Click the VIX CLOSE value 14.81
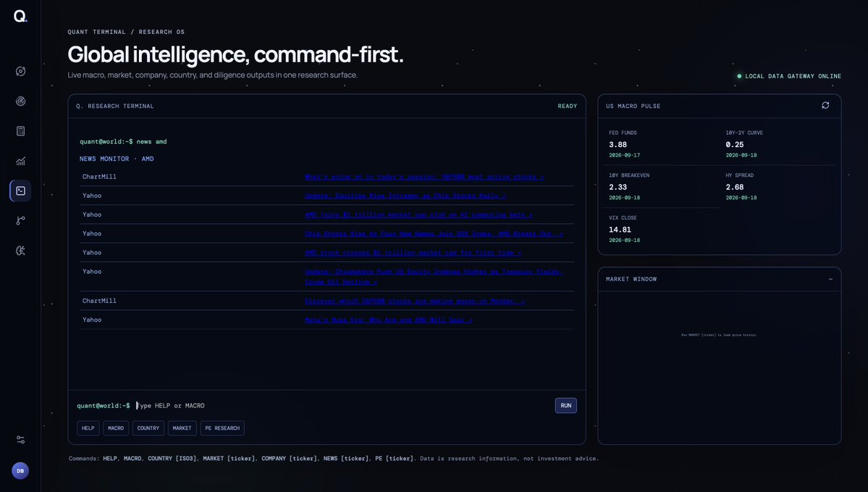Image resolution: width=868 pixels, height=492 pixels. (620, 230)
